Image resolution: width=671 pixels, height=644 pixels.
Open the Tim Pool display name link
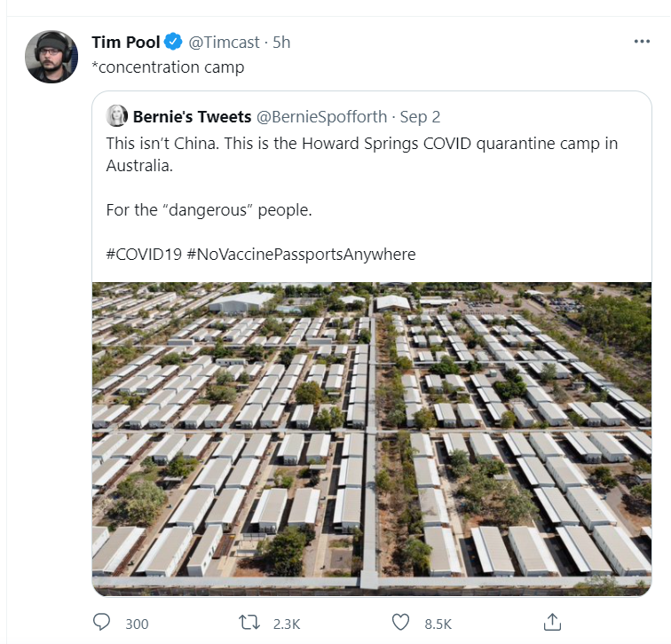[125, 43]
